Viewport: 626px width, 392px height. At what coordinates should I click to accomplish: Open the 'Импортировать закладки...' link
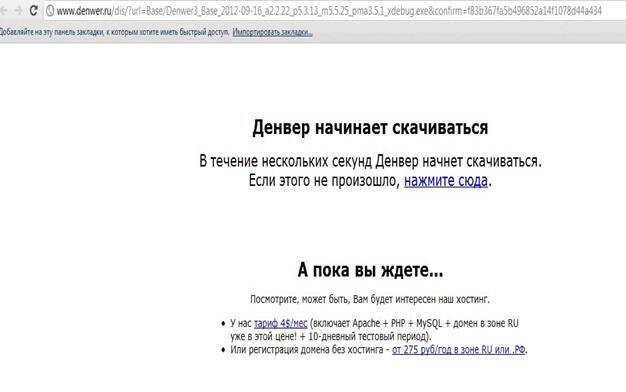[x=272, y=32]
